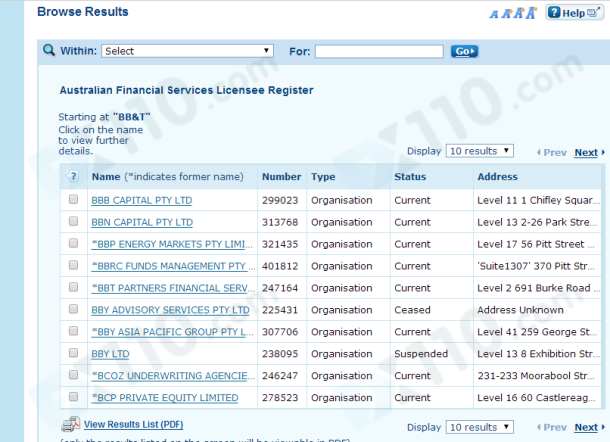Open BBN CAPITAL PTY LTD details
Viewport: 610px width, 442px height.
point(142,222)
